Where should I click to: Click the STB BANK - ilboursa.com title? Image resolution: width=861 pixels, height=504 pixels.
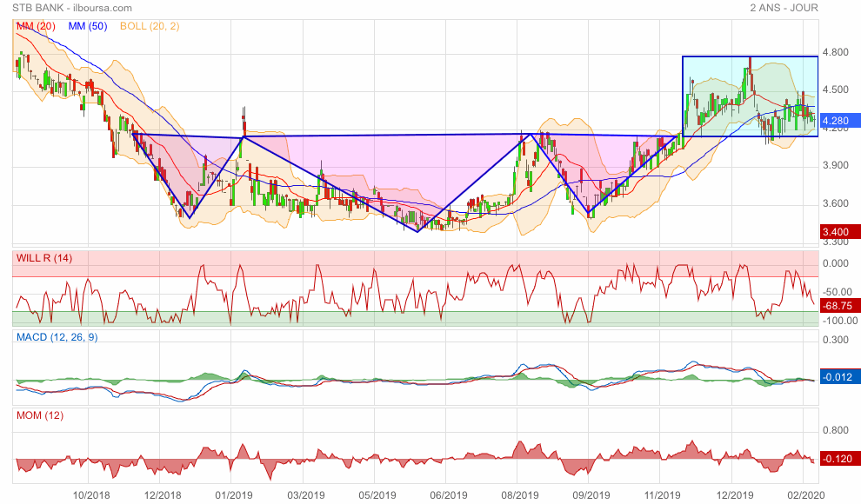72,8
